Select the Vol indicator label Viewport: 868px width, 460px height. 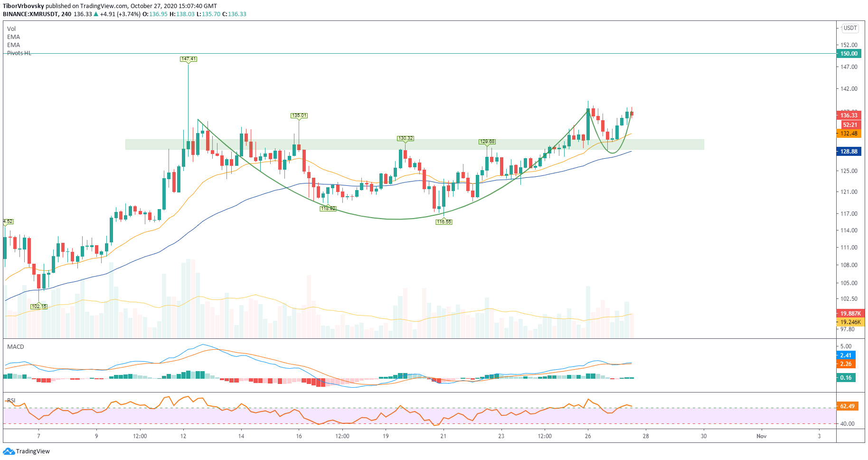[11, 29]
